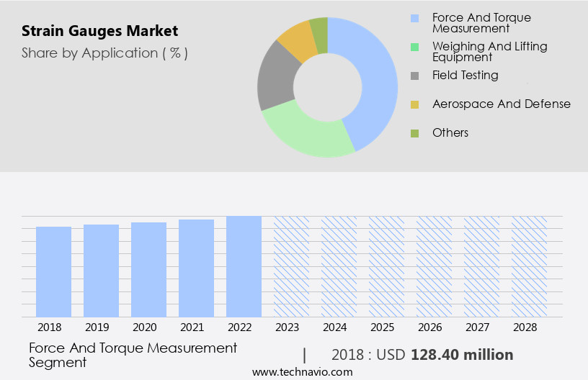Screen dimensions: 588x380
Task: Click the 2022 bar in chart
Action: coord(244,266)
